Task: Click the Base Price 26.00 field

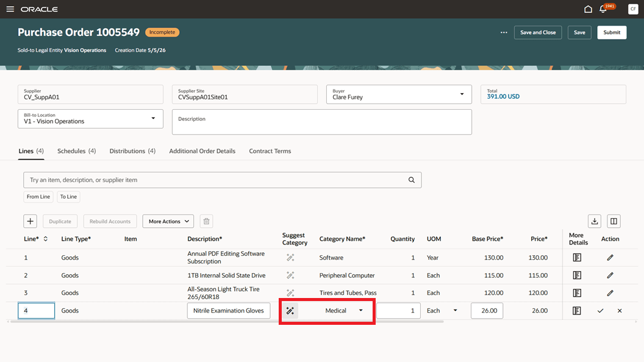Action: click(x=487, y=311)
